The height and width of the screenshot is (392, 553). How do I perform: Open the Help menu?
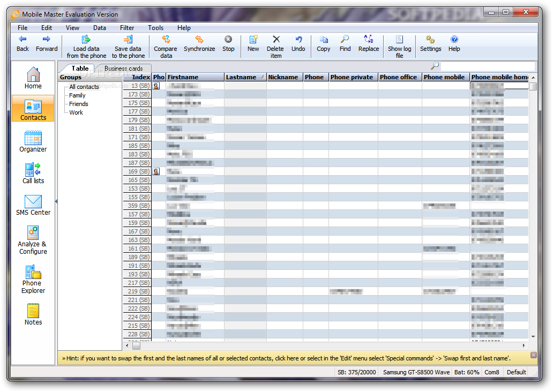tap(184, 27)
